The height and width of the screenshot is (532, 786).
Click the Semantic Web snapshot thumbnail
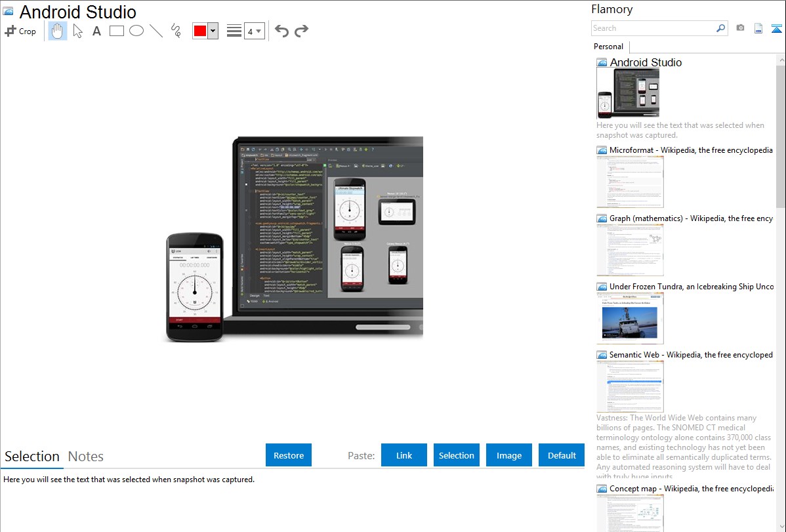630,386
